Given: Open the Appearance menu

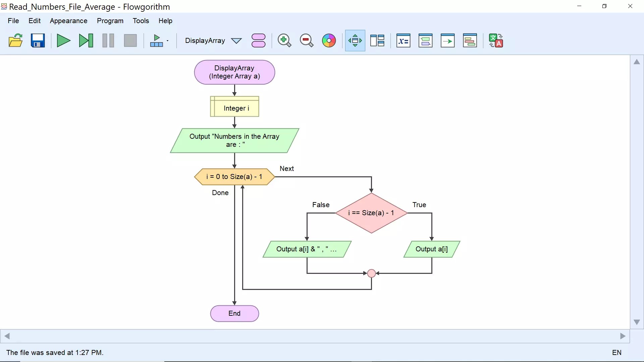Looking at the screenshot, I should pos(68,21).
